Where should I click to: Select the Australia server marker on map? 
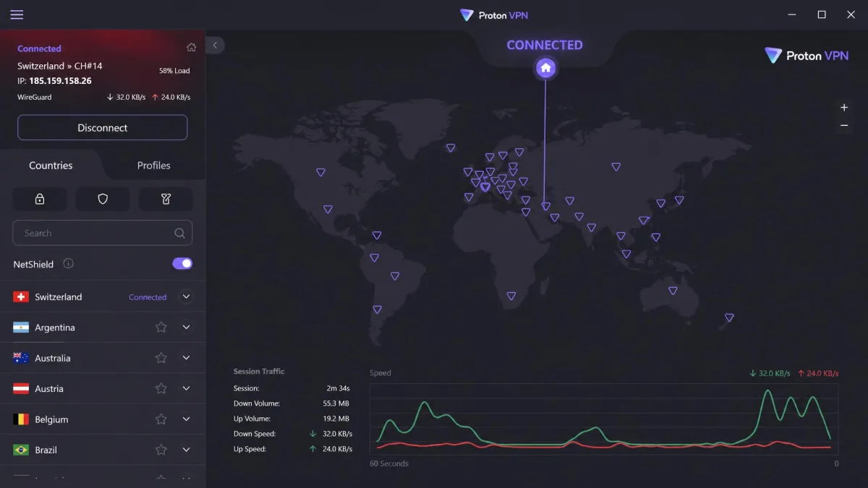pos(673,291)
